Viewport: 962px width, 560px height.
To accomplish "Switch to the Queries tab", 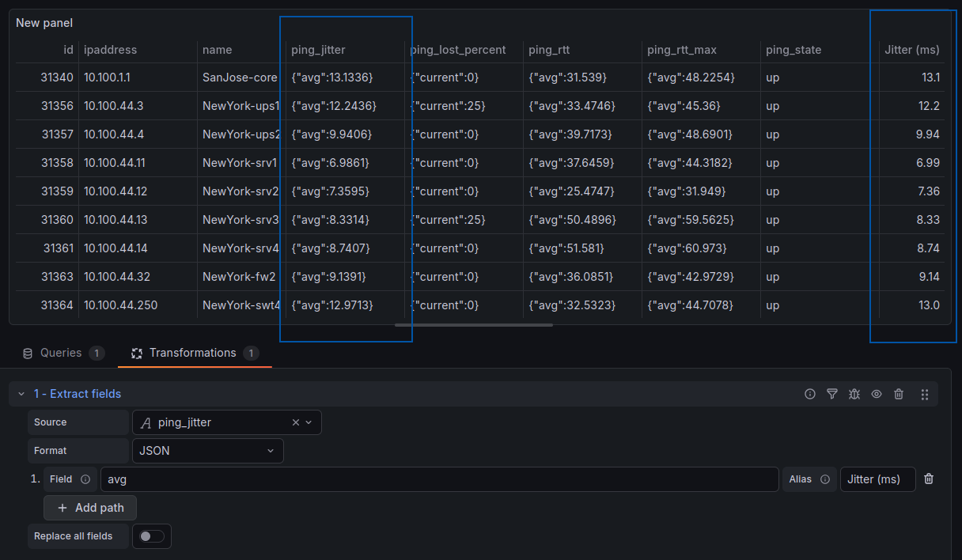I will tap(62, 353).
